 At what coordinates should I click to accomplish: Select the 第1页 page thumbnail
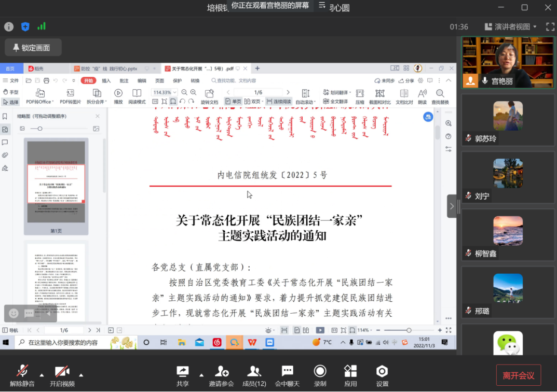coord(56,185)
